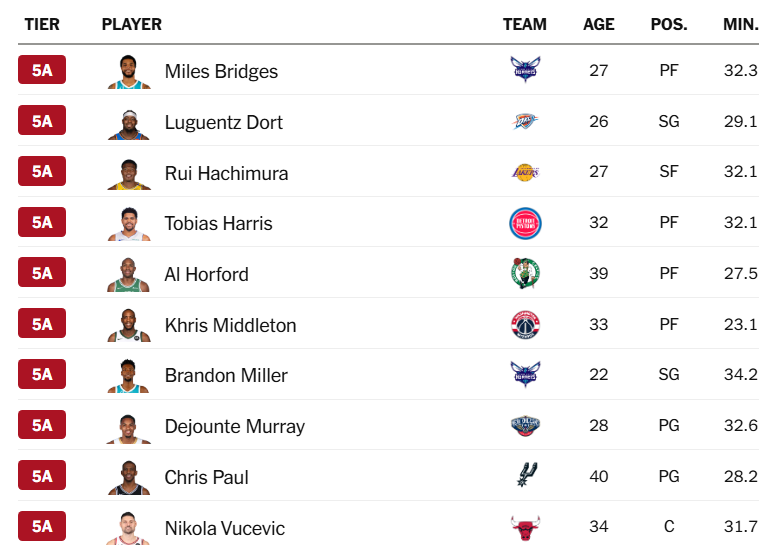Click the Chicago Bulls logo
The image size is (778, 556).
click(x=524, y=527)
